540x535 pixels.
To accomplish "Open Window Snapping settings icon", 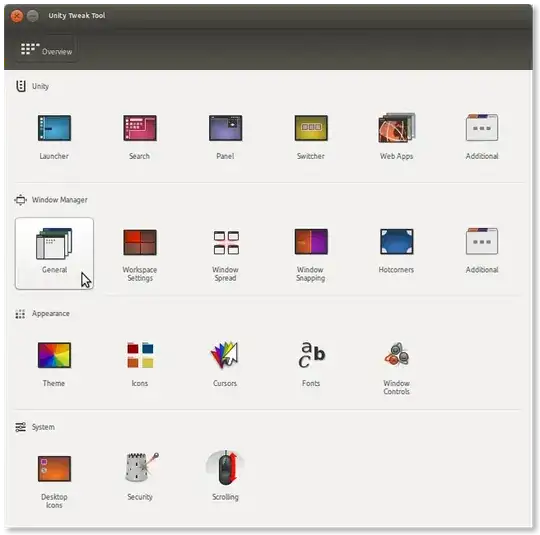I will click(x=311, y=242).
